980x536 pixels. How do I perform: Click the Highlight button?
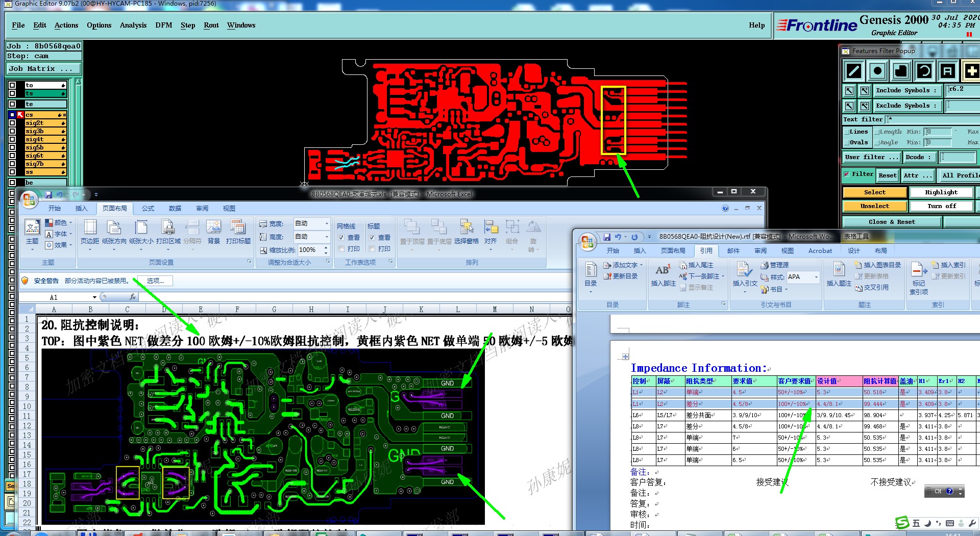click(x=941, y=192)
